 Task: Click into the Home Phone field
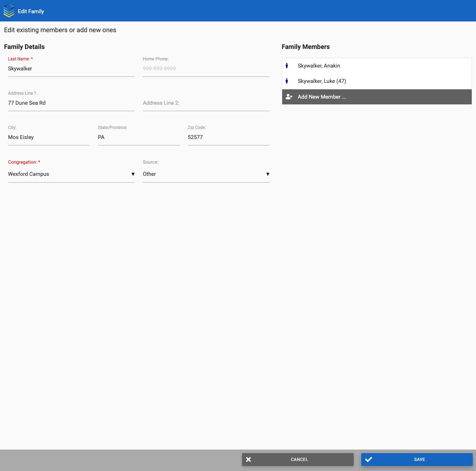pos(206,69)
